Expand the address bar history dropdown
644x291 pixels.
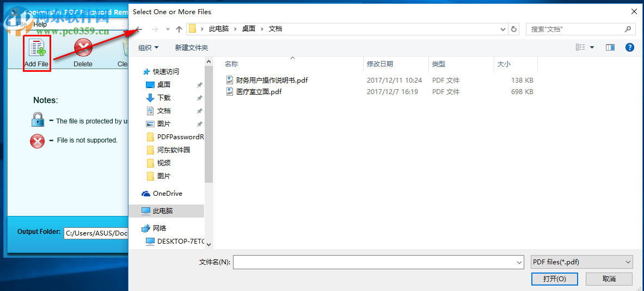503,29
